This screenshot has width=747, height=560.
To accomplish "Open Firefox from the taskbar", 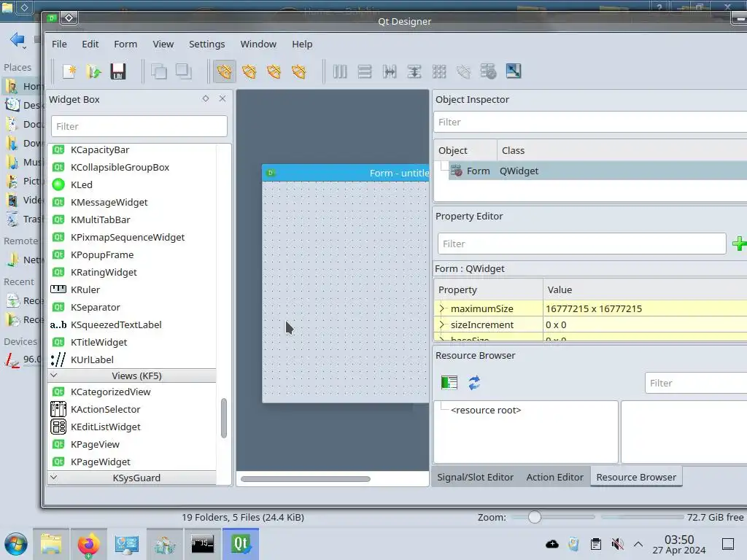I will coord(88,544).
